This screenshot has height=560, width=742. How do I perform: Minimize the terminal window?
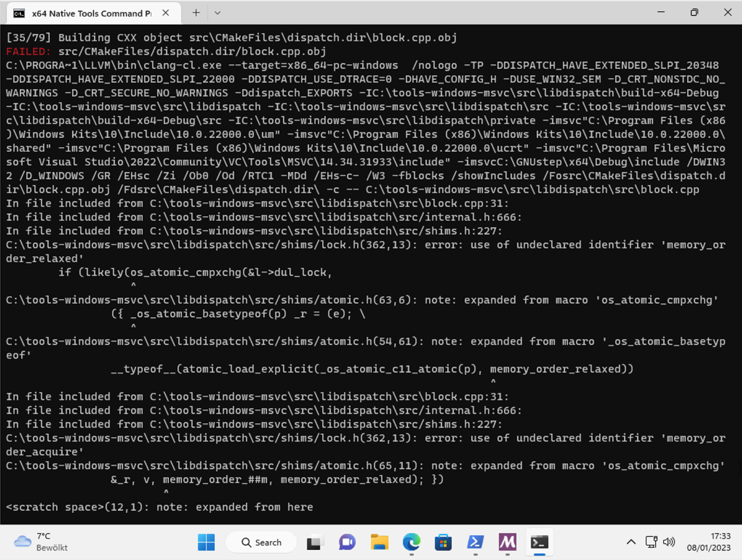click(x=661, y=12)
